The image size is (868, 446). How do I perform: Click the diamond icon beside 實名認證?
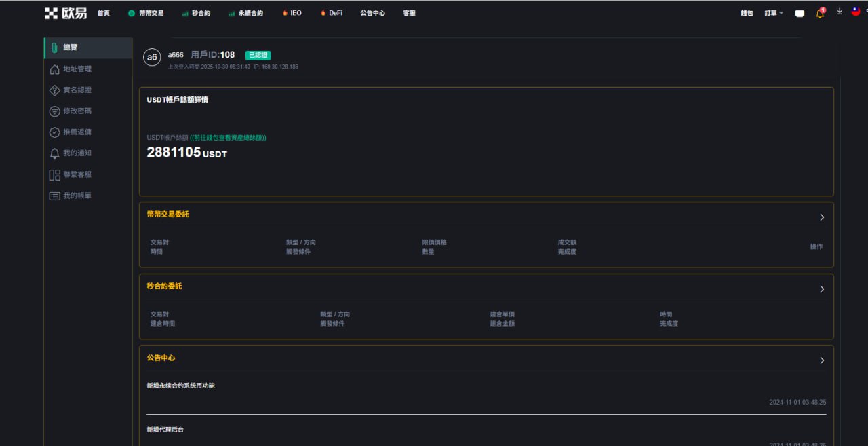(55, 90)
